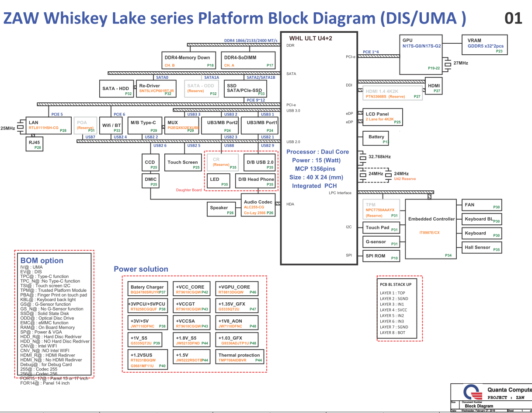Click the Processor : Daul Core text
This screenshot has width=532, height=413.
[318, 152]
